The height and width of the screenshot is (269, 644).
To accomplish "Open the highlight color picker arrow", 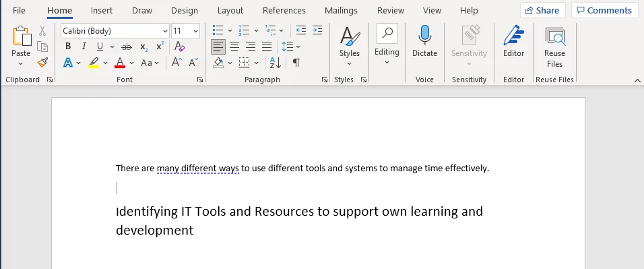I will coord(105,63).
